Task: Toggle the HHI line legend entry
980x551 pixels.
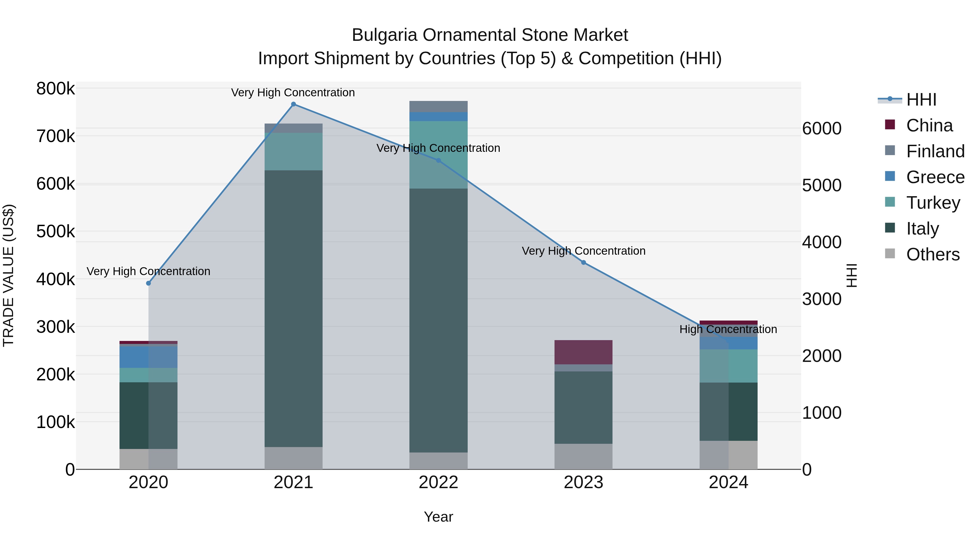Action: click(907, 100)
